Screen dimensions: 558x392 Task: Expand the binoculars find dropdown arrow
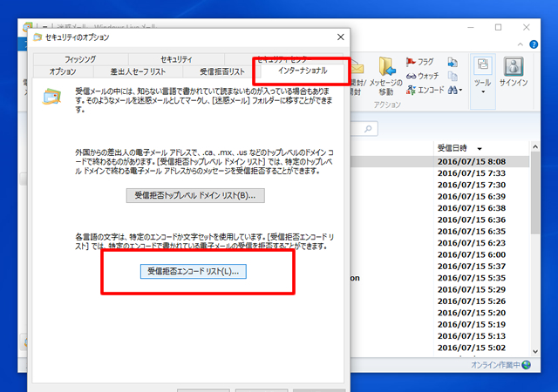pyautogui.click(x=460, y=90)
